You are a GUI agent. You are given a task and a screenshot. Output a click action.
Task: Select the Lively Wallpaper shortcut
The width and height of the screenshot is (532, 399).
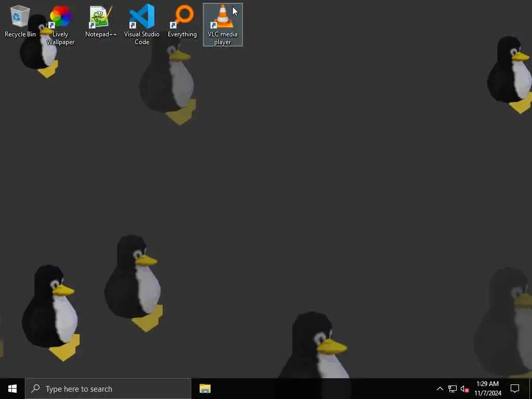tap(60, 25)
